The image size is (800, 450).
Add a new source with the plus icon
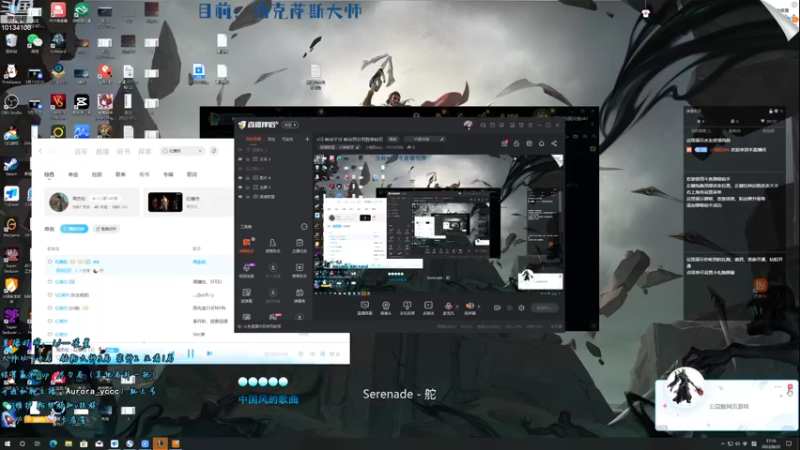(x=307, y=139)
